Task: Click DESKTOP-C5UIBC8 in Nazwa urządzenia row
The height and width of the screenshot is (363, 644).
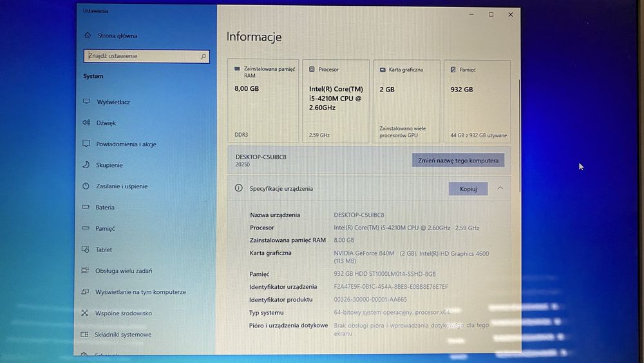Action: pos(359,215)
